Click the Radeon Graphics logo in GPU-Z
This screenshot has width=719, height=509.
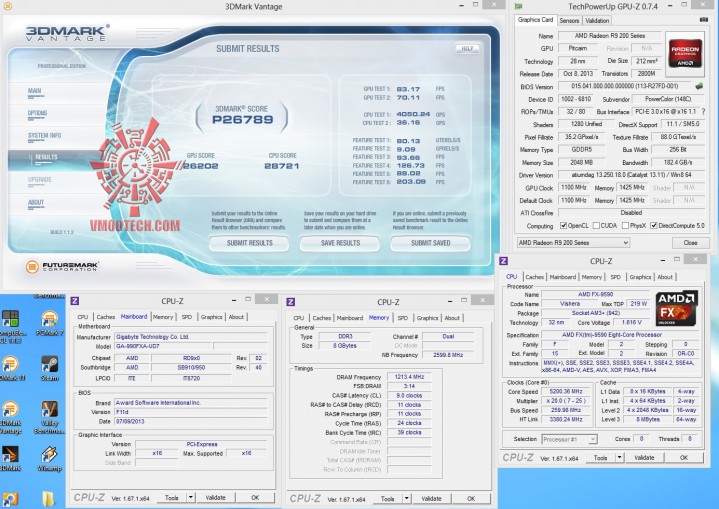coord(685,54)
